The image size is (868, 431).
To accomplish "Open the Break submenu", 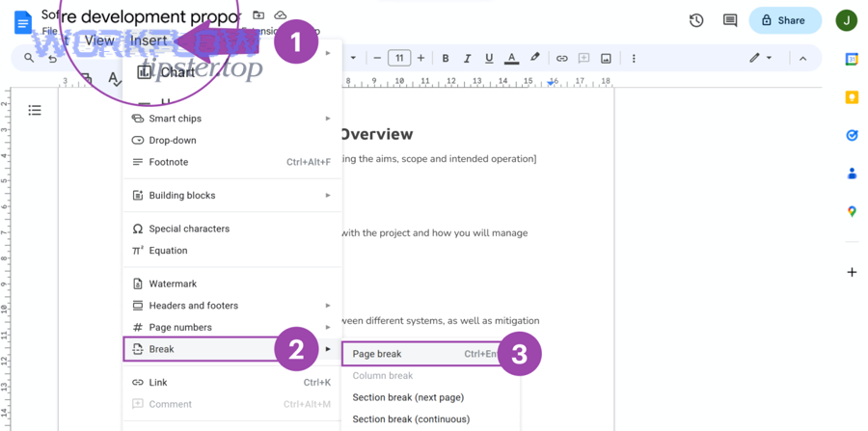I will point(231,349).
